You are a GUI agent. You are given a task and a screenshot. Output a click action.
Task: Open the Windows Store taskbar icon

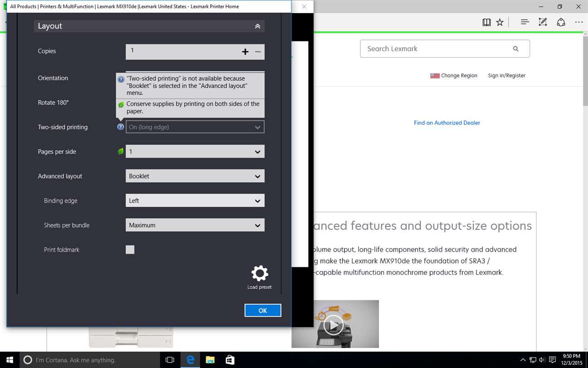click(x=230, y=360)
